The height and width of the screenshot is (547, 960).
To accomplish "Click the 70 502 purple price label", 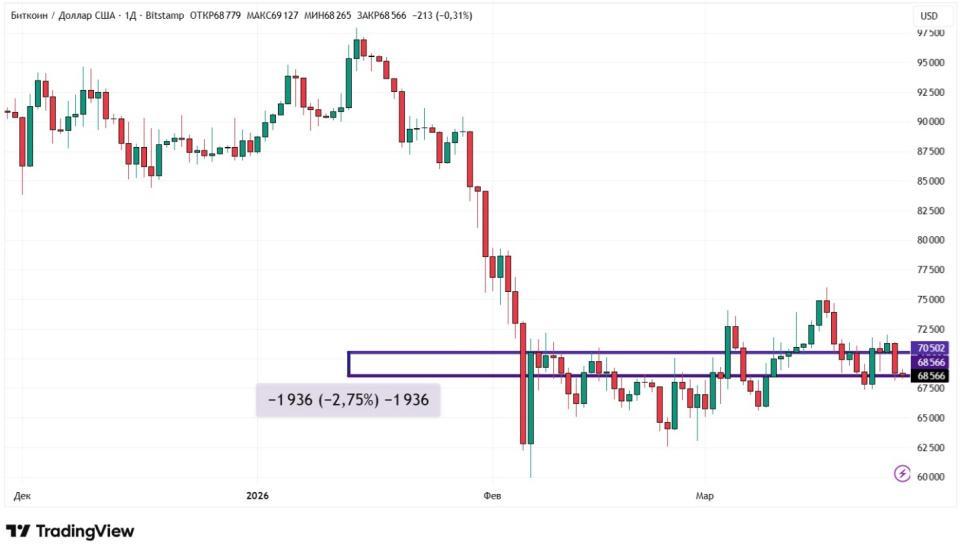I will pyautogui.click(x=930, y=348).
